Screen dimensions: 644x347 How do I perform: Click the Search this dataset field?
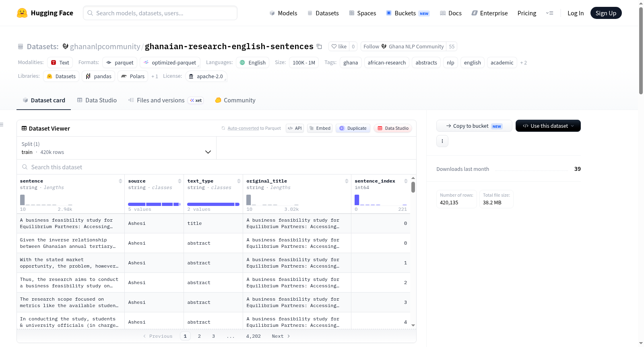tap(217, 167)
